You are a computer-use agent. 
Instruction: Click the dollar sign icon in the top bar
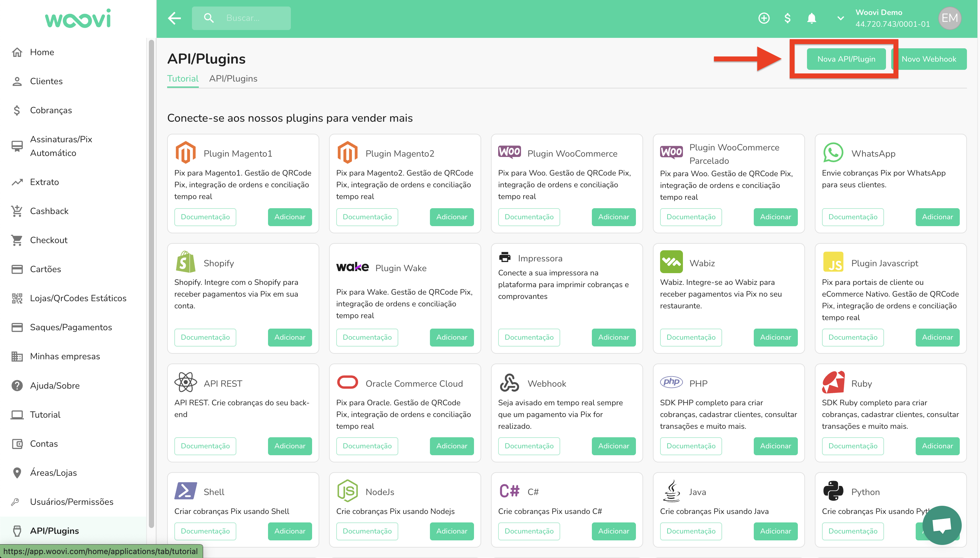787,18
